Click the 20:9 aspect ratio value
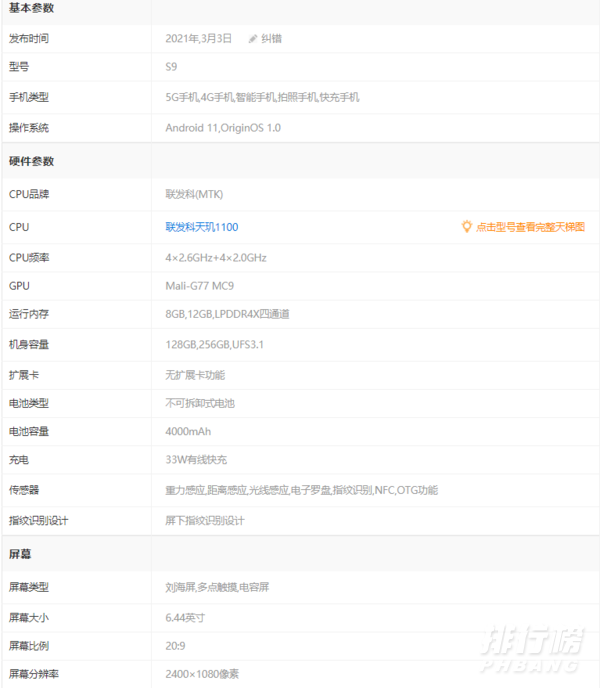Viewport: 600px width, 688px height. click(x=176, y=645)
